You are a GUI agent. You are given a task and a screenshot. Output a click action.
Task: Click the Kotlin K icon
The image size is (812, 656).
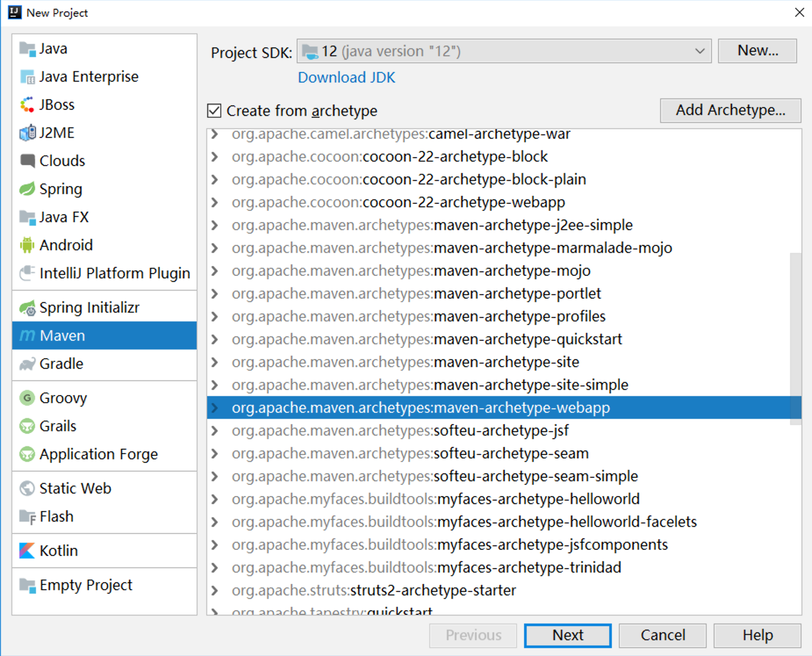coord(27,551)
